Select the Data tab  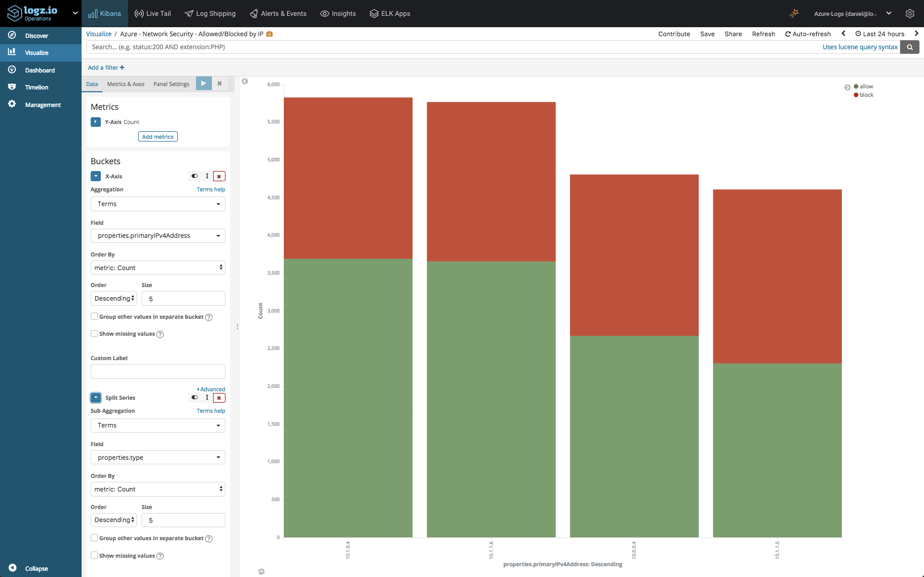[92, 84]
